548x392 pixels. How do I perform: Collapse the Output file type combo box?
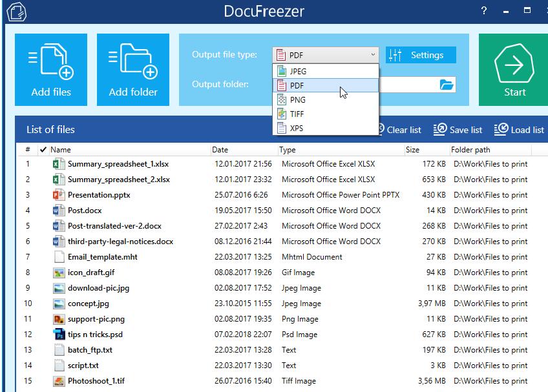(x=326, y=55)
